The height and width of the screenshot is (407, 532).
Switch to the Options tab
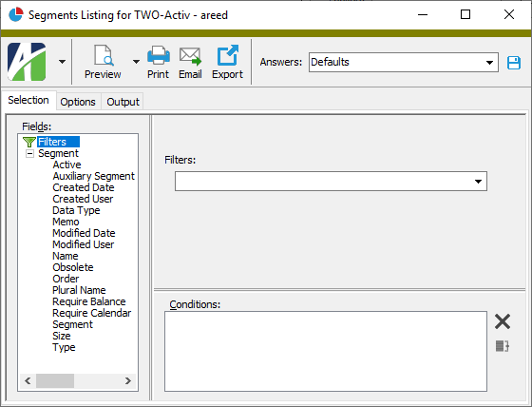click(x=78, y=102)
